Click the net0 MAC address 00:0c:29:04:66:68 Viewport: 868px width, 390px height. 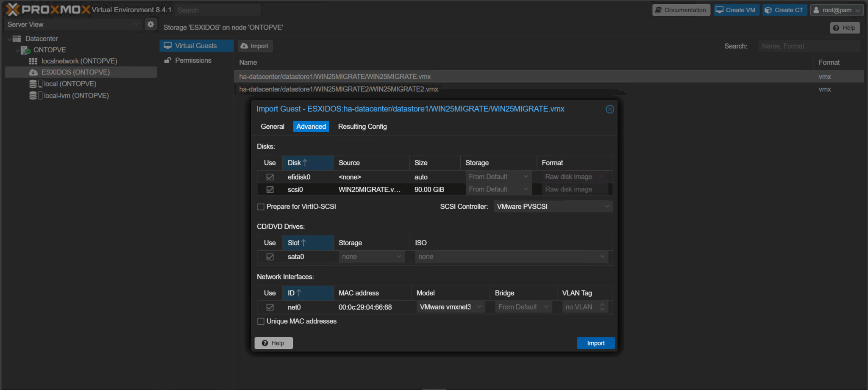pos(365,307)
